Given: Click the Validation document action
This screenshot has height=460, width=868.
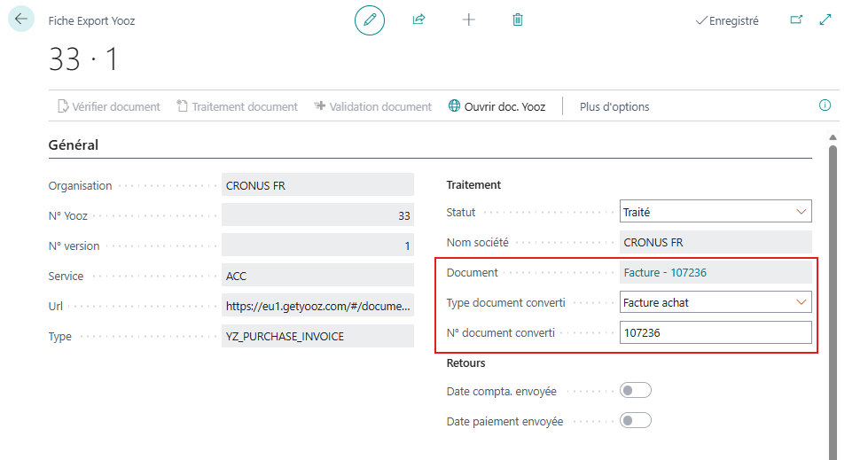Looking at the screenshot, I should point(372,106).
